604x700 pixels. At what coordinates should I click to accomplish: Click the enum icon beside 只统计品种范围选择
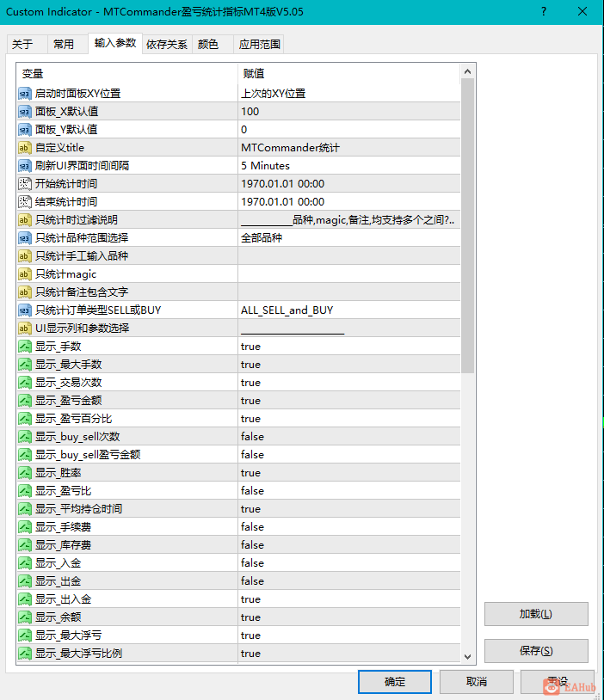[25, 238]
